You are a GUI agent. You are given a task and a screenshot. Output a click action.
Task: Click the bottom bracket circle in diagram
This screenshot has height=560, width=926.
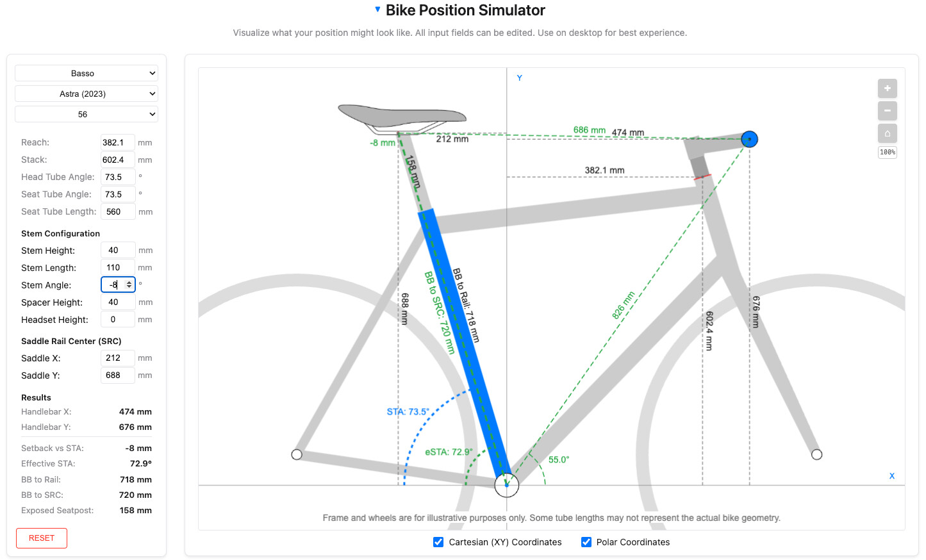pos(506,485)
